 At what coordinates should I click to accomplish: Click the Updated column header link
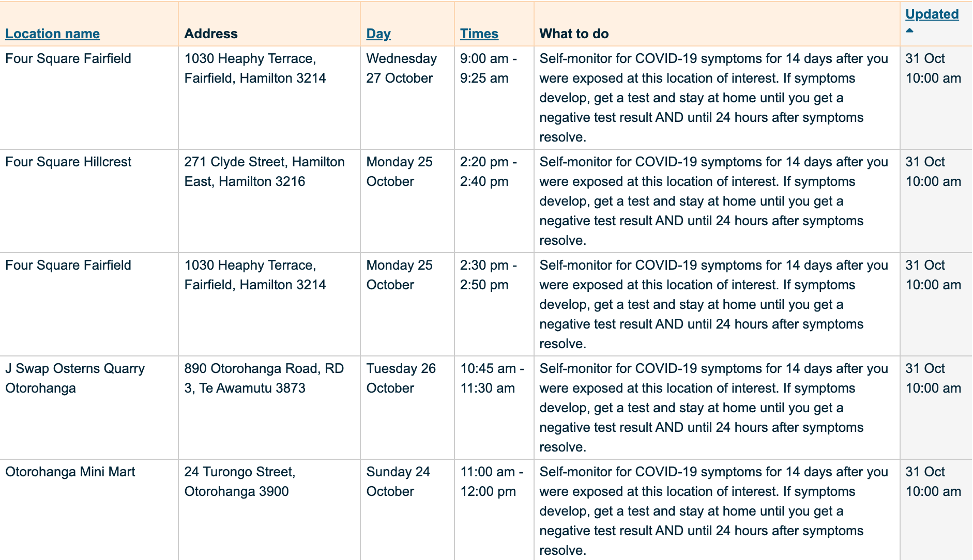tap(932, 14)
